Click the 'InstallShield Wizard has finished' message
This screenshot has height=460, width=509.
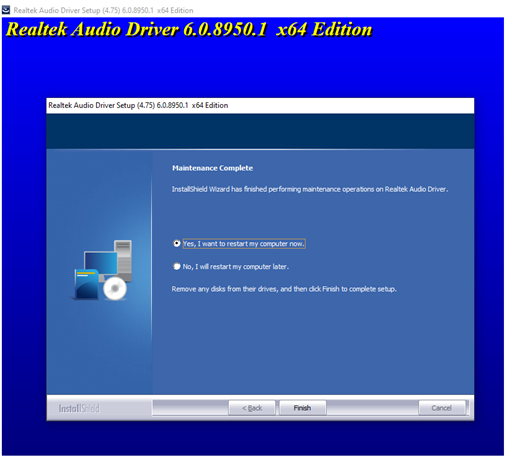[310, 189]
